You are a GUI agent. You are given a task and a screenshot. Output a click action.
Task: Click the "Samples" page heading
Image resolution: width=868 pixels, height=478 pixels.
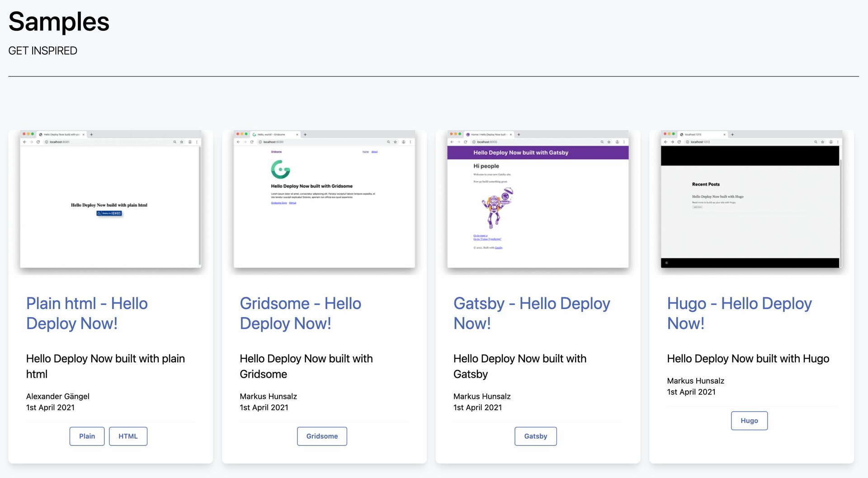pyautogui.click(x=59, y=22)
